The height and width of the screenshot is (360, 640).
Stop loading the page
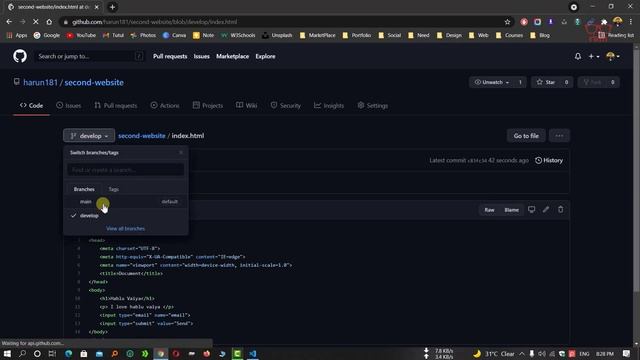[x=36, y=22]
